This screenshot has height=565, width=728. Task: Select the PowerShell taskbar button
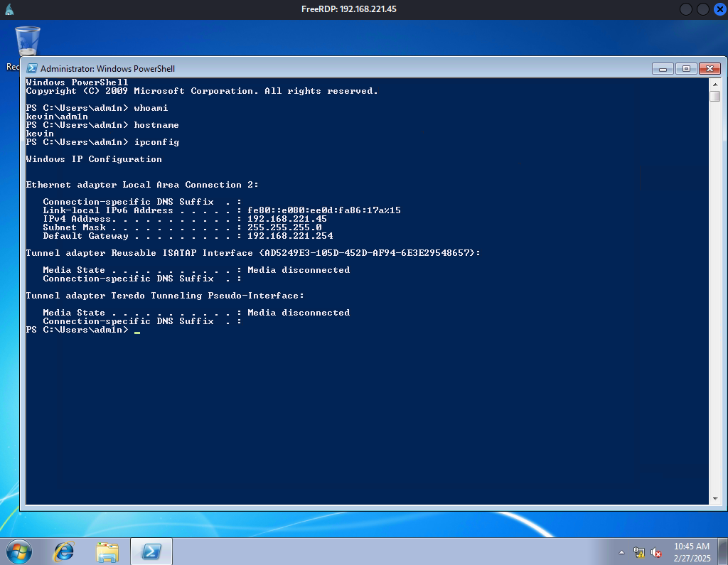pyautogui.click(x=151, y=551)
